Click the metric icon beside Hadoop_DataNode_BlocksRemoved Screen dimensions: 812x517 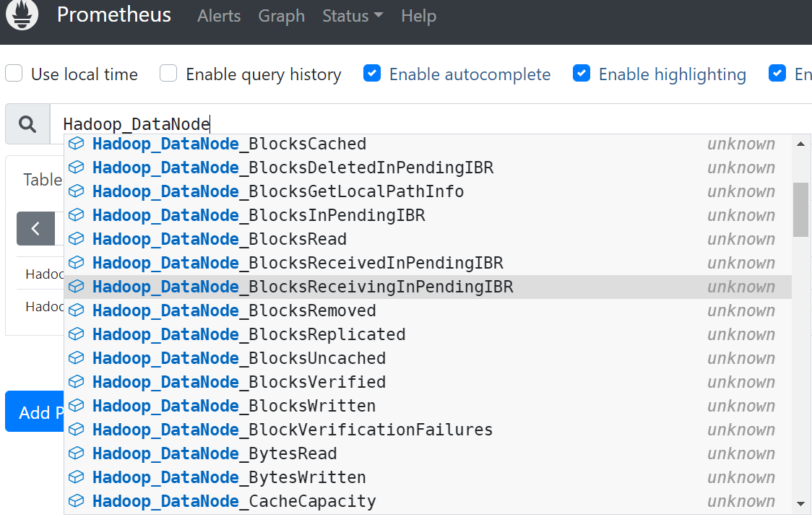(76, 310)
